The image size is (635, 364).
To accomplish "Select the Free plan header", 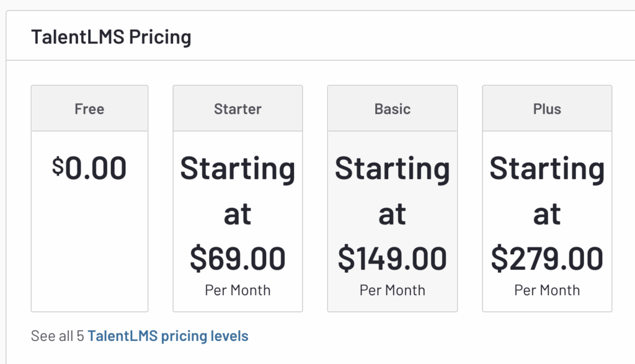I will point(89,109).
